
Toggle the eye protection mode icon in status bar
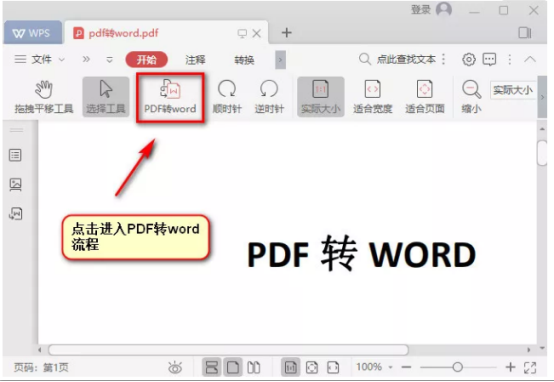pos(175,368)
